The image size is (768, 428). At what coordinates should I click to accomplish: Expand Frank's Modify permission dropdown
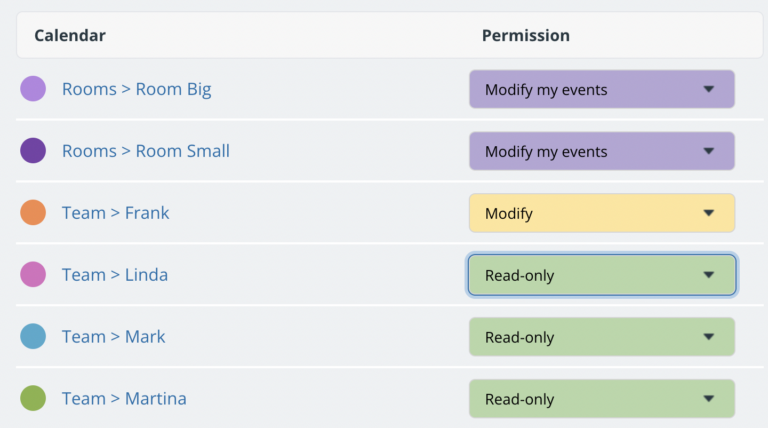[602, 213]
